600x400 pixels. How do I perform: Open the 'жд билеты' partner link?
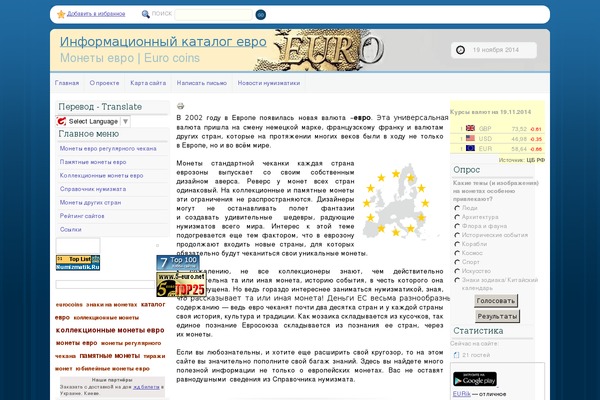tap(146, 387)
